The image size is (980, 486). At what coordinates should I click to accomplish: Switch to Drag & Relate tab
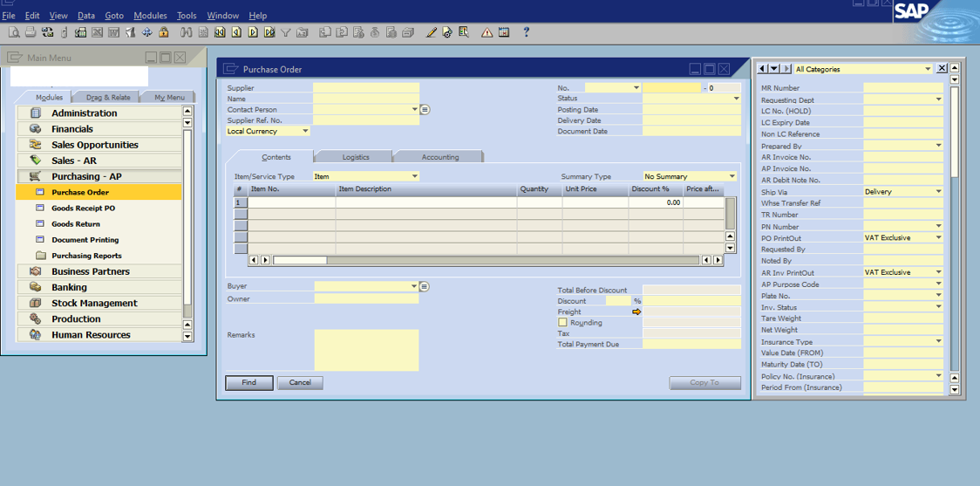[x=108, y=98]
